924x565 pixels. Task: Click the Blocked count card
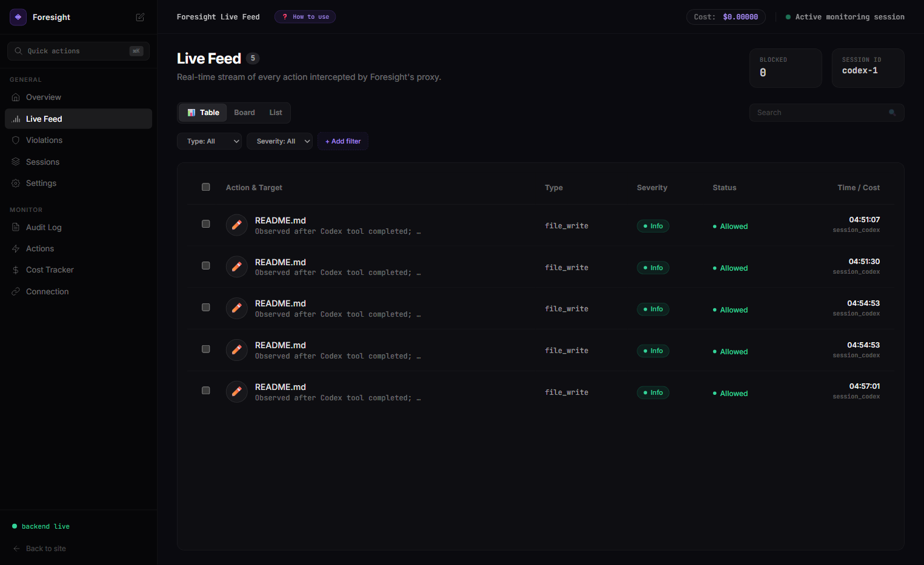coord(786,68)
